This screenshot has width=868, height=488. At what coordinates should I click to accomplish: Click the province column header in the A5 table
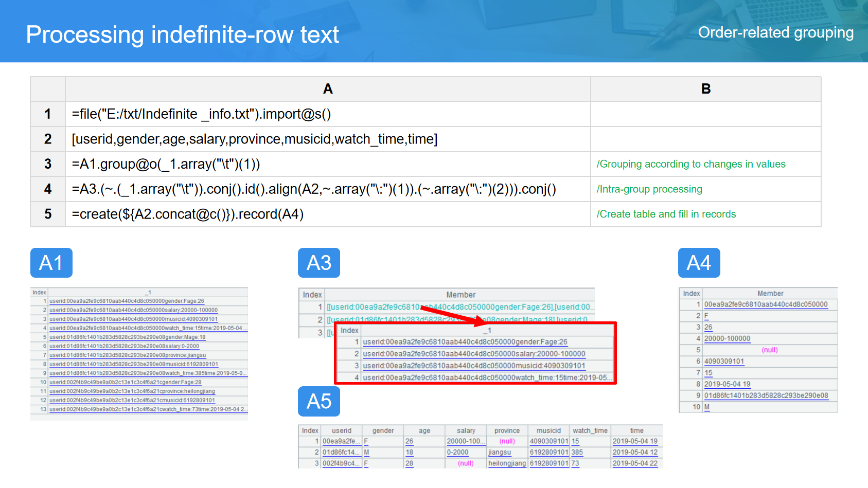507,430
